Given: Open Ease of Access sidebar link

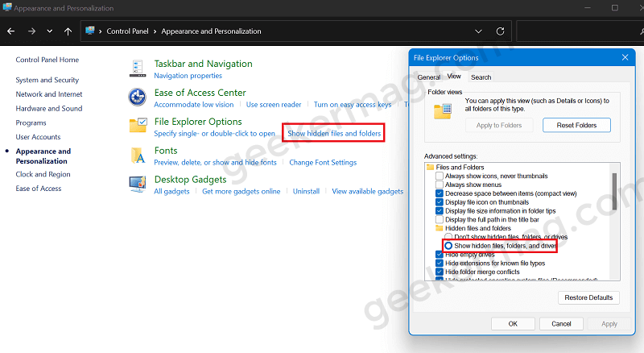Looking at the screenshot, I should [x=39, y=188].
